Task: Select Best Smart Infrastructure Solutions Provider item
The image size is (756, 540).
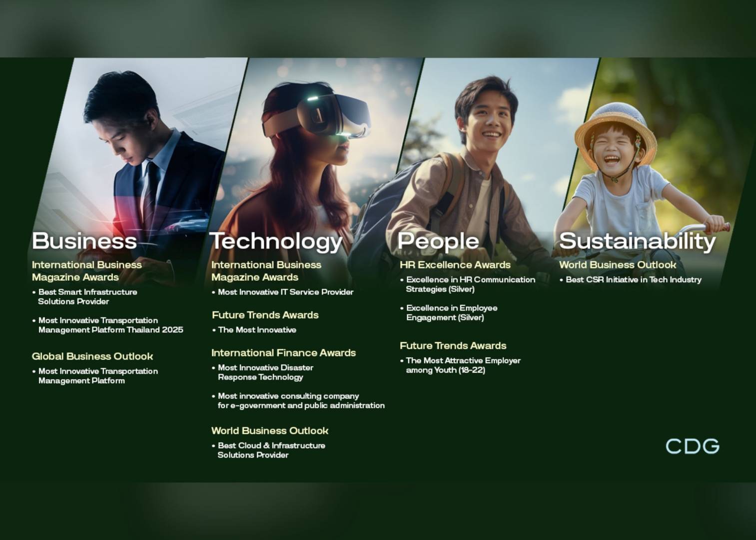Action: (87, 297)
